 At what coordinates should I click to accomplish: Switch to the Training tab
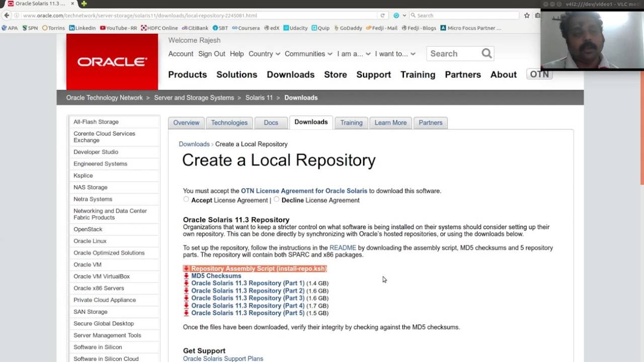351,123
